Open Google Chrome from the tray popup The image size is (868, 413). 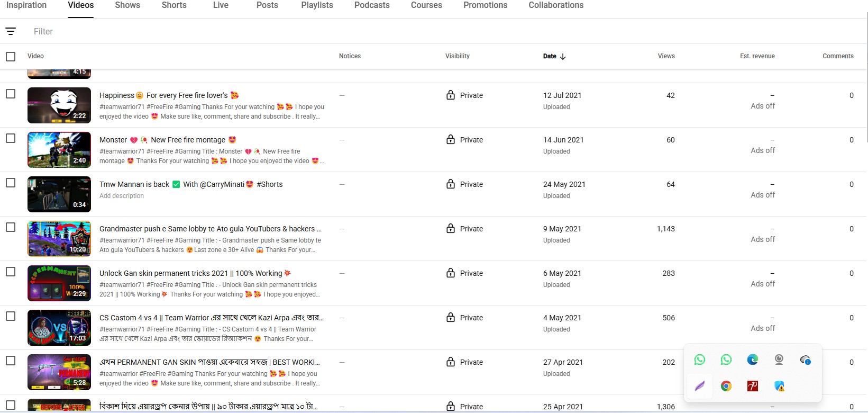point(726,386)
